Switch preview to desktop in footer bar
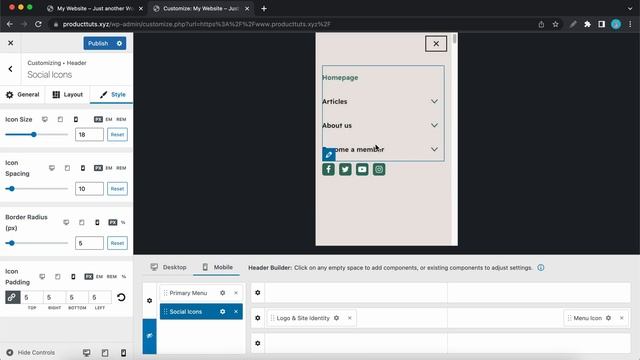The image size is (640, 360). coord(87,353)
